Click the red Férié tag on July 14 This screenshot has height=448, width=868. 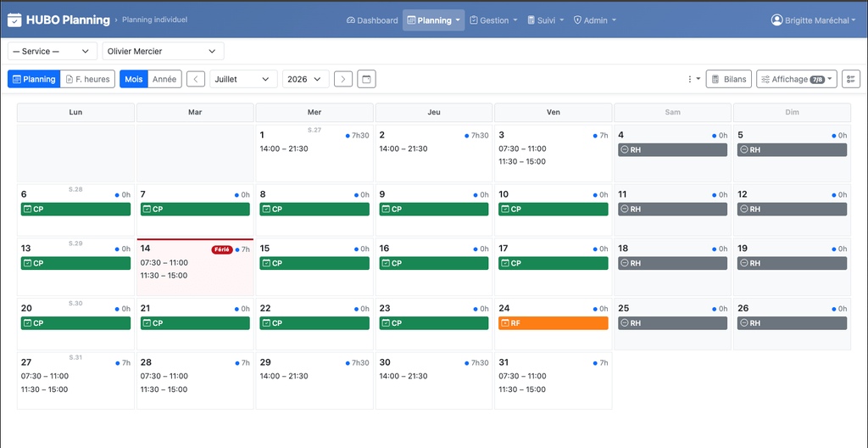pos(221,249)
